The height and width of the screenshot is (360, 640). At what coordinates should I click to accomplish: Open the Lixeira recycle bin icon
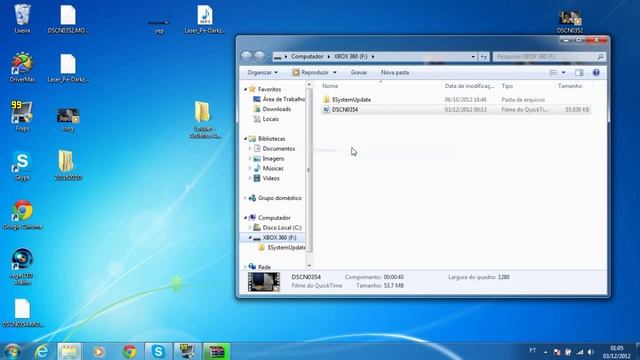coord(22,18)
